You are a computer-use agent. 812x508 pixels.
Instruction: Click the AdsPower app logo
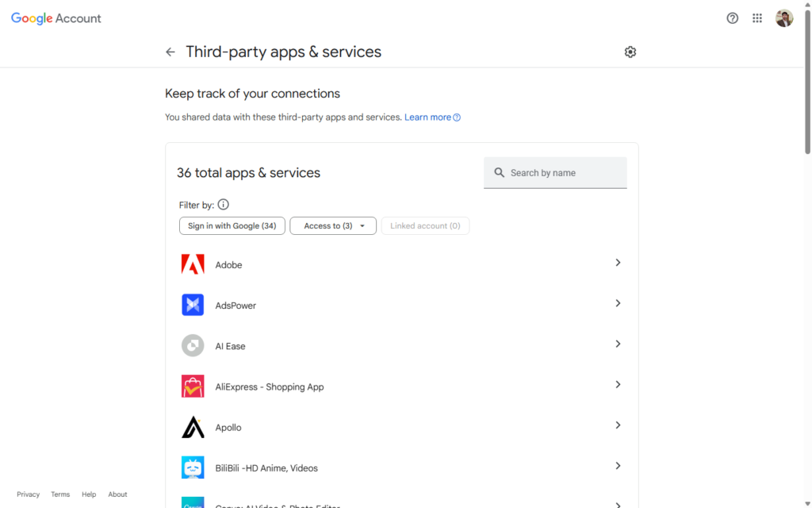click(193, 305)
